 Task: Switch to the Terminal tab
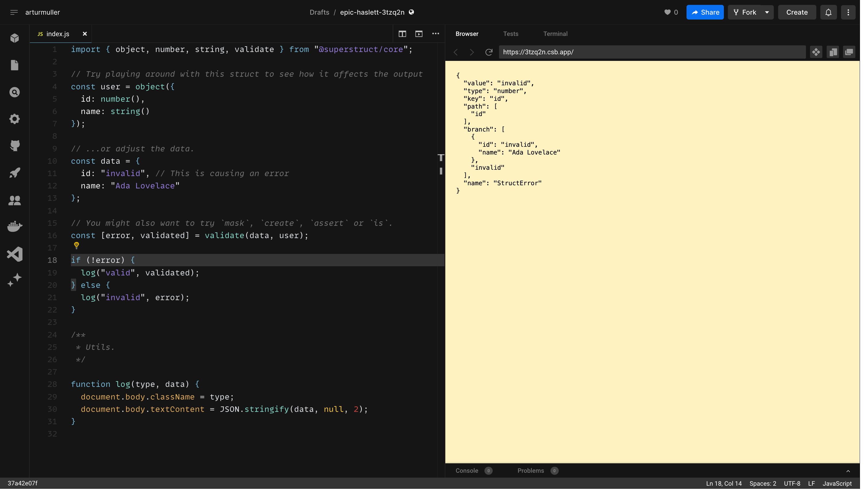pyautogui.click(x=555, y=34)
